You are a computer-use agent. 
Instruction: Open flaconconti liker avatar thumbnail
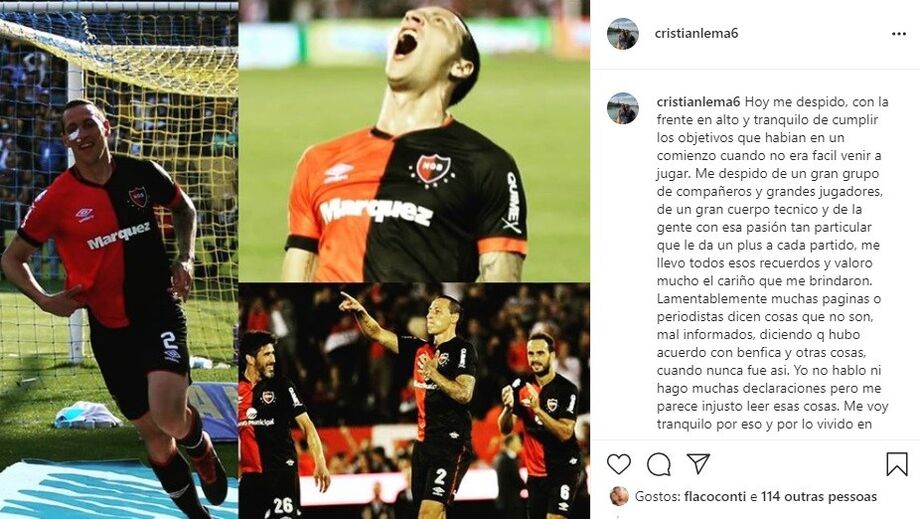coord(619,496)
